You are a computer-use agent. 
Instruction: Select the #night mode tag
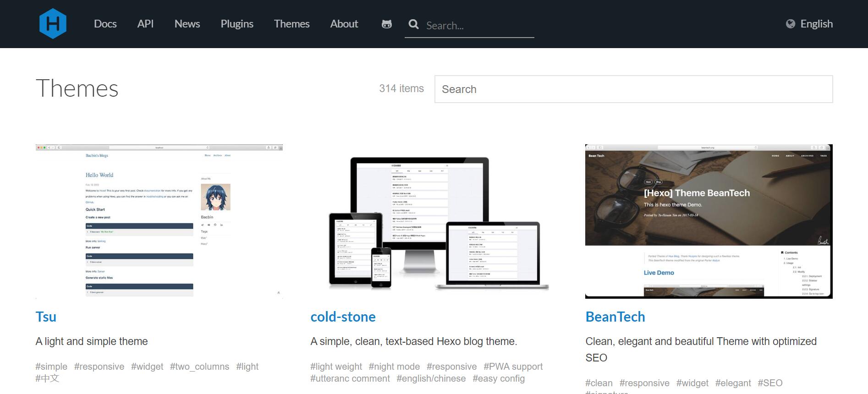tap(394, 367)
